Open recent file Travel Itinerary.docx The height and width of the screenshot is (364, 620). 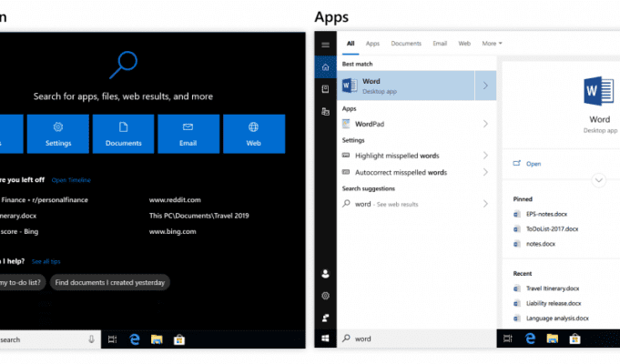553,288
